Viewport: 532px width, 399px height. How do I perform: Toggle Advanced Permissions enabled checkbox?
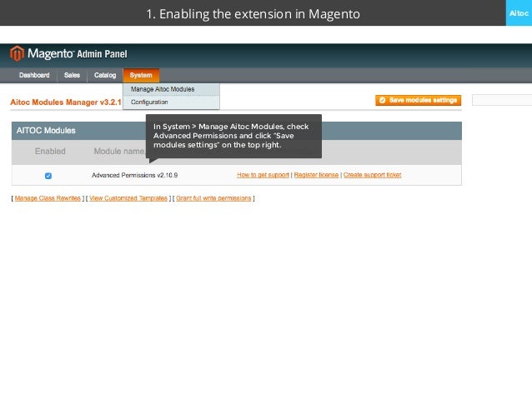click(48, 176)
